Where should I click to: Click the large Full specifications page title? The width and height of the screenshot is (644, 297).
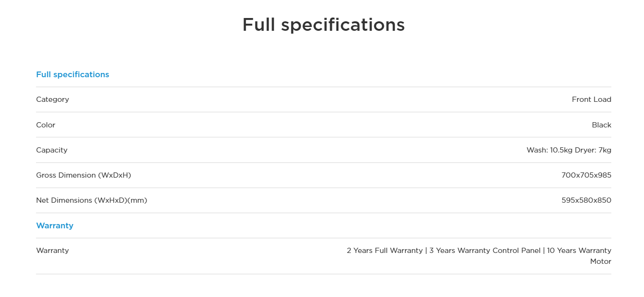coord(323,25)
